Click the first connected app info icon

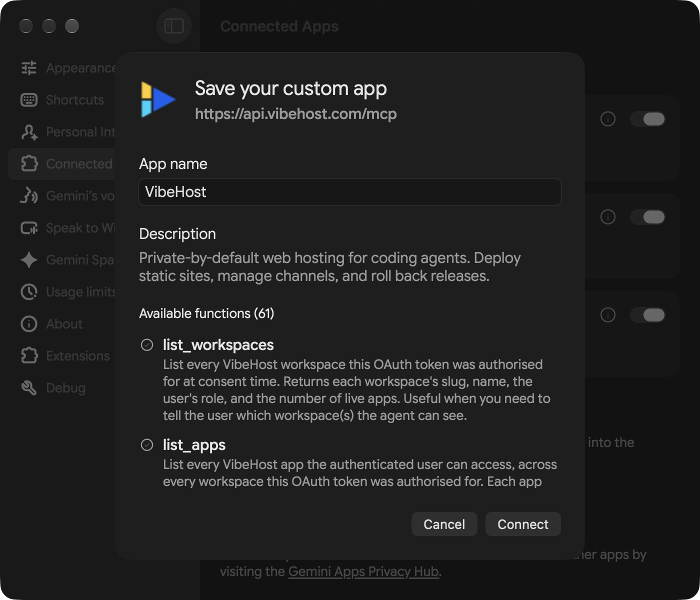coord(608,119)
